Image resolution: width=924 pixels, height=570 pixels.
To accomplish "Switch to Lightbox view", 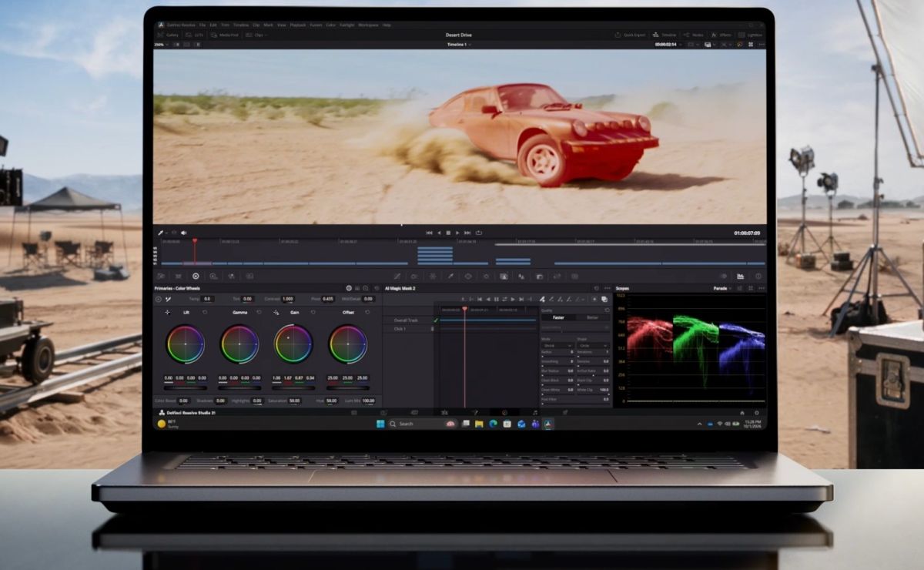I will point(751,35).
